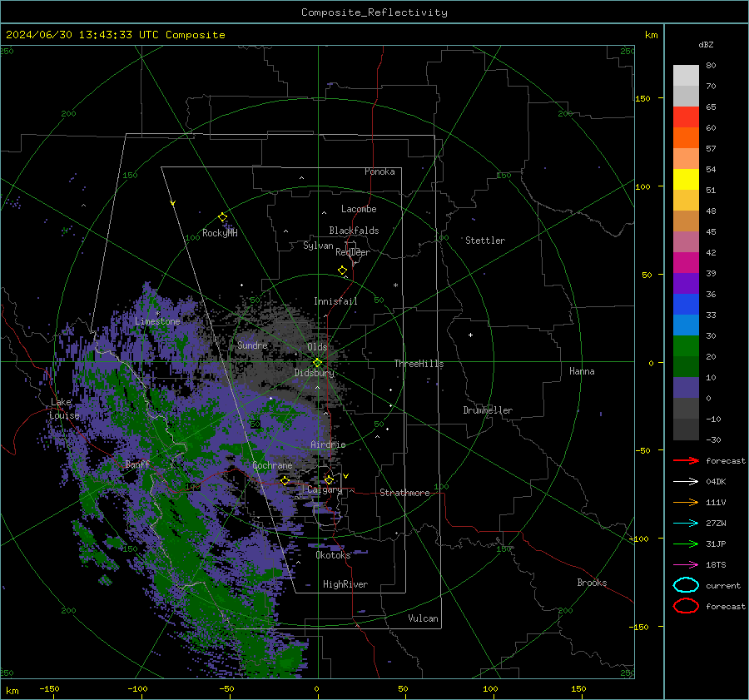749x700 pixels.
Task: Click the RockyMH label
Action: point(220,233)
